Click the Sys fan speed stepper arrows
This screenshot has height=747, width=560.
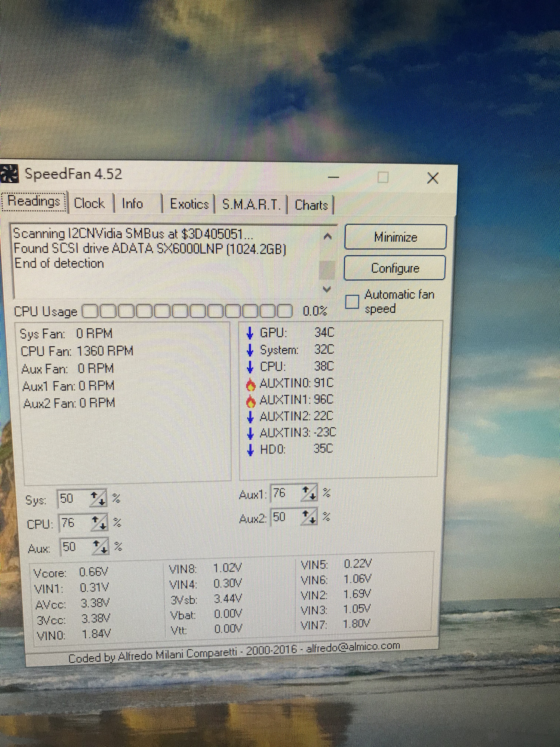98,498
